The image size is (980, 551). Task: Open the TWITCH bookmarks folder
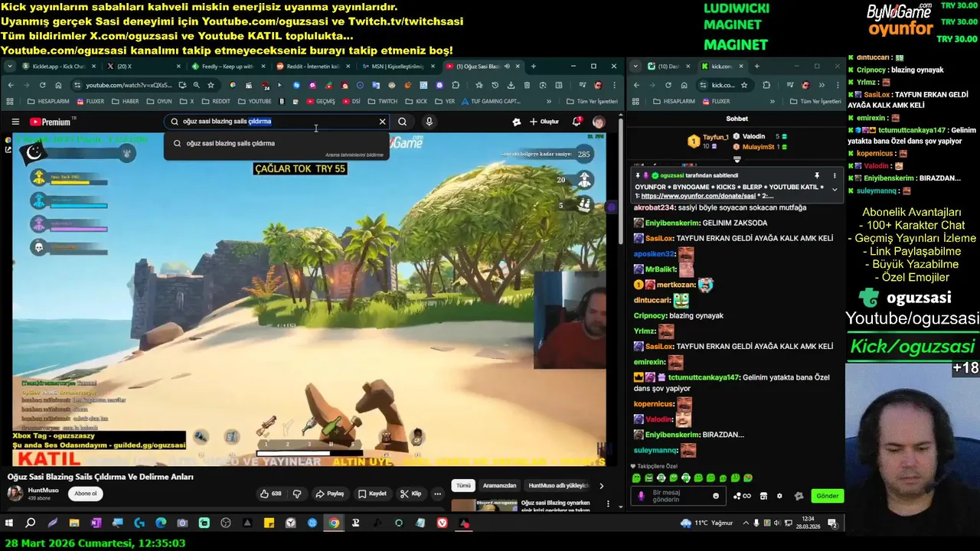383,101
